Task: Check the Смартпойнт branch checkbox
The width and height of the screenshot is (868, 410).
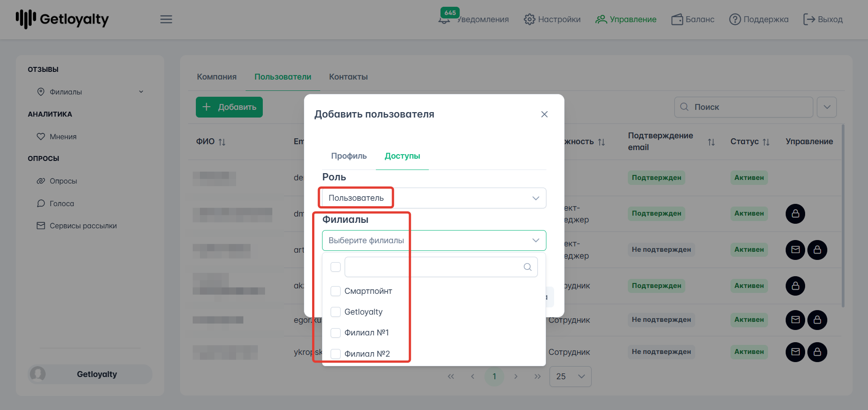Action: coord(336,291)
